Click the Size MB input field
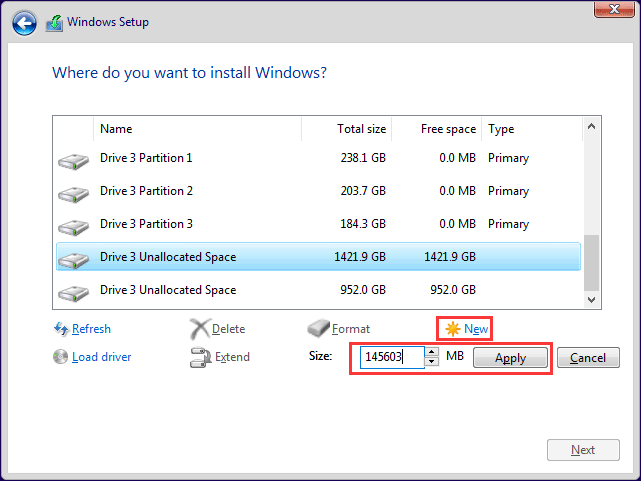Image resolution: width=641 pixels, height=481 pixels. point(392,357)
